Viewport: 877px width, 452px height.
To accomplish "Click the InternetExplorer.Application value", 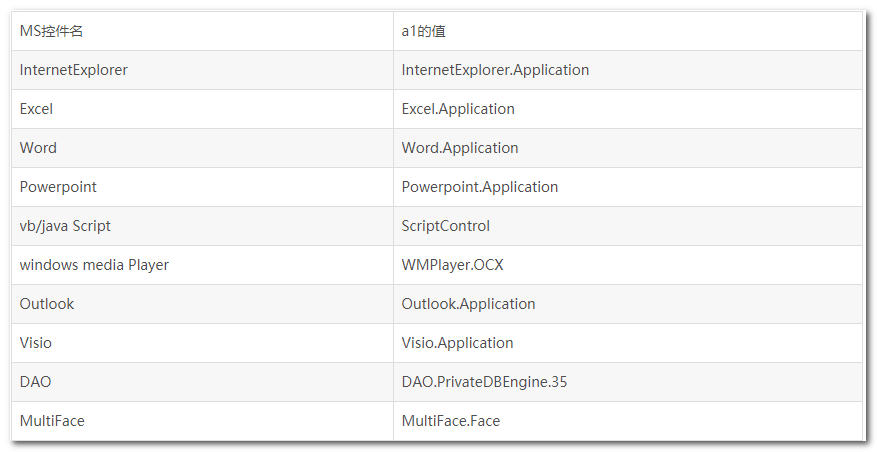I will click(495, 70).
